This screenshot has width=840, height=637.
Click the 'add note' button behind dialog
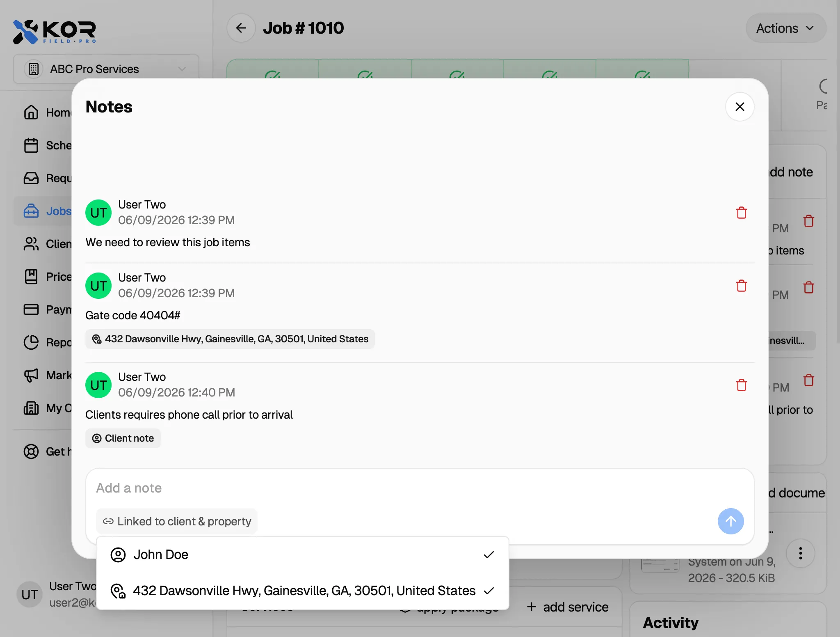(790, 172)
